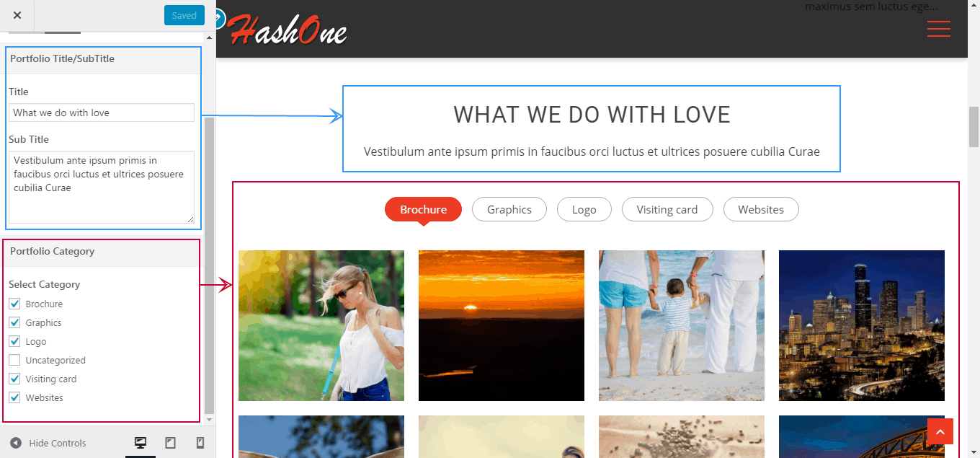Click the red scroll-to-top arrow button
This screenshot has height=458, width=980.
pyautogui.click(x=940, y=431)
